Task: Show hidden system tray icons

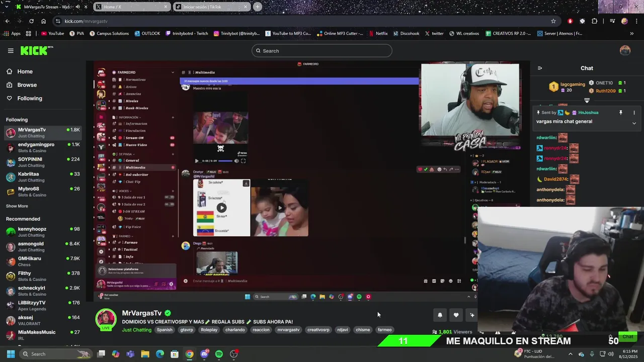Action: (570, 354)
